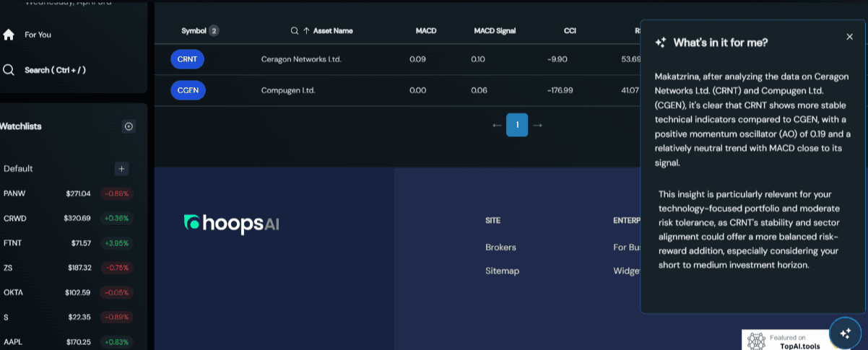
Task: Select page 1 in pagination
Action: [x=517, y=125]
